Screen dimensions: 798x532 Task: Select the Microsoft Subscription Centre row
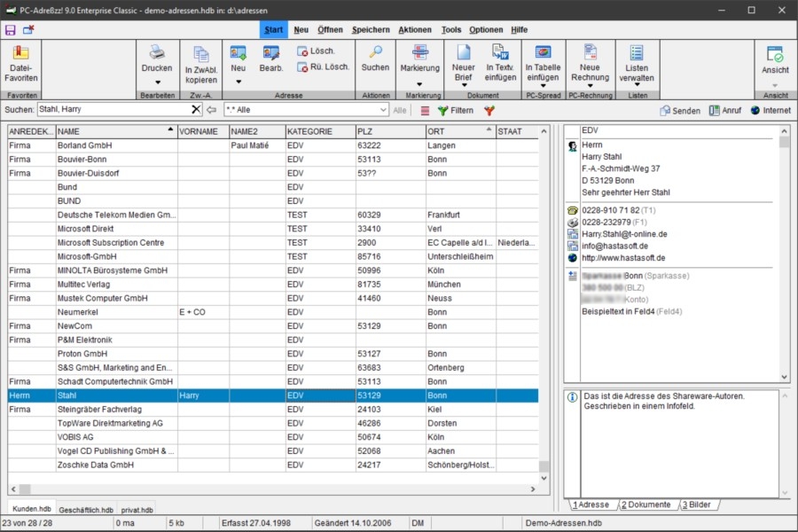coord(273,243)
